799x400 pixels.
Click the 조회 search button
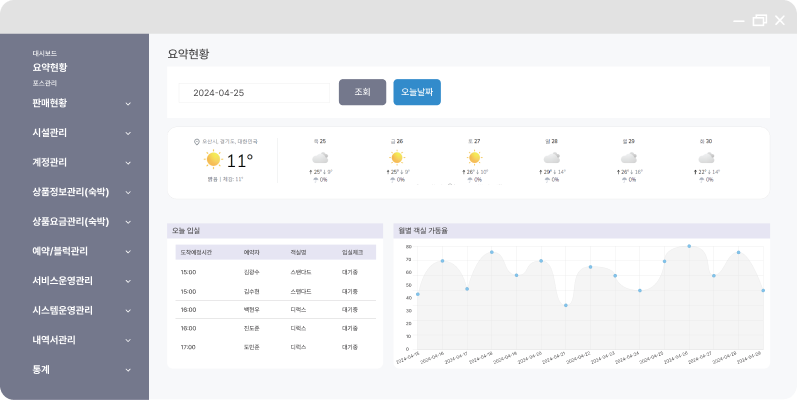362,92
